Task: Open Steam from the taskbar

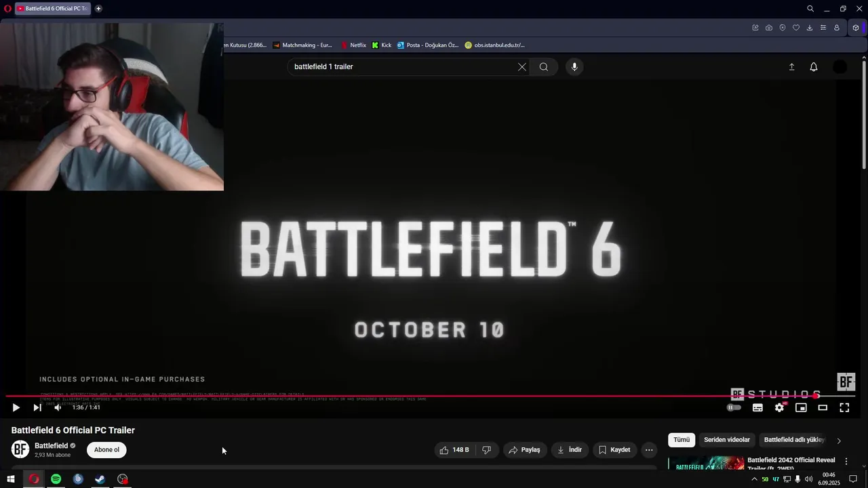Action: 100,479
